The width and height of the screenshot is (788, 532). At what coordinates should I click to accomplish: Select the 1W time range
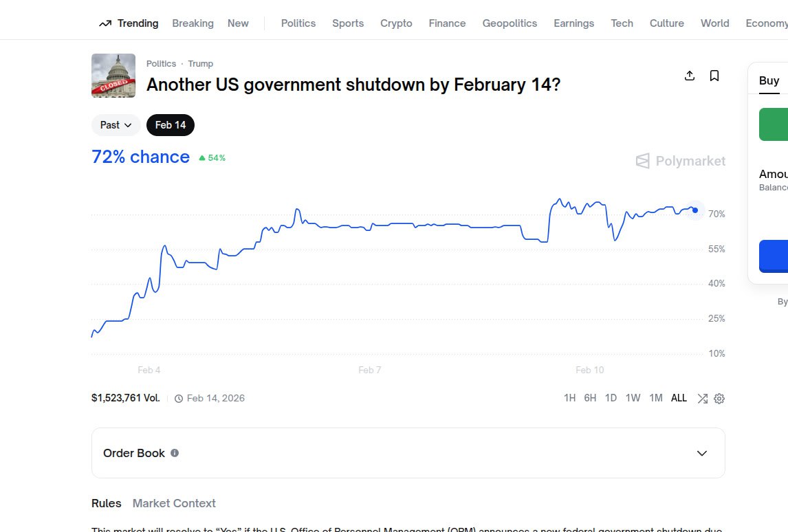coord(633,398)
